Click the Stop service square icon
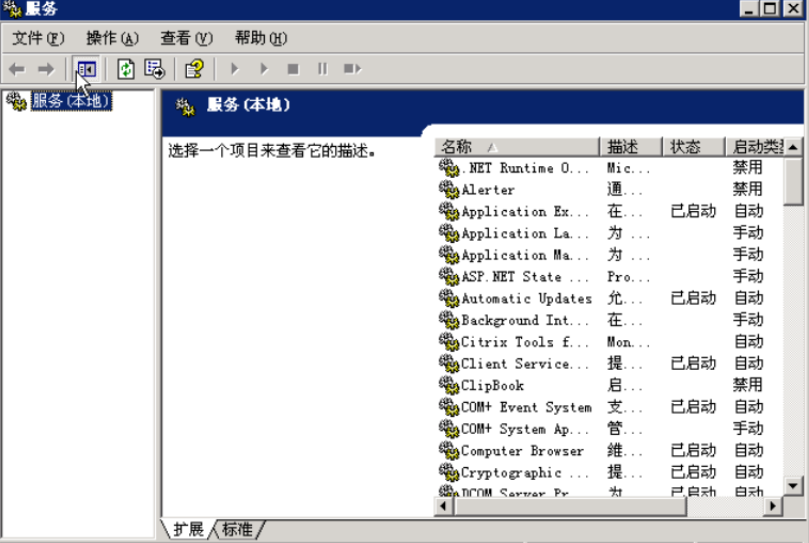809x543 pixels. tap(293, 69)
